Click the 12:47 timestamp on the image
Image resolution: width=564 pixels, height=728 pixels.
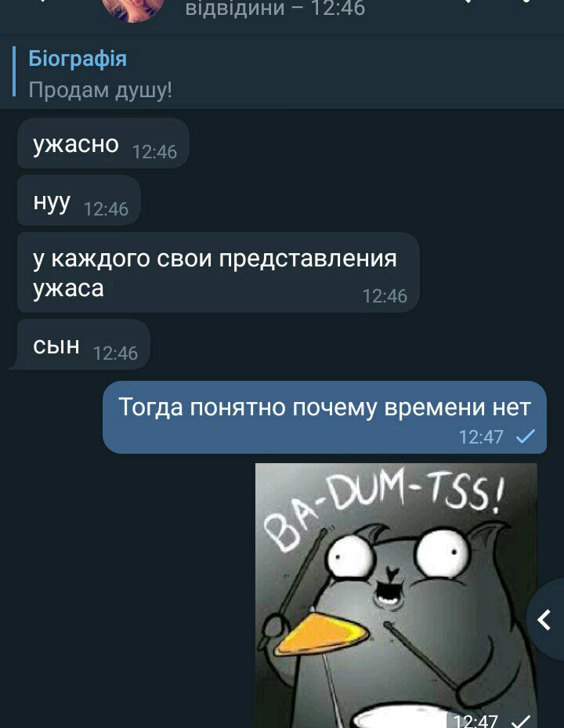point(475,721)
